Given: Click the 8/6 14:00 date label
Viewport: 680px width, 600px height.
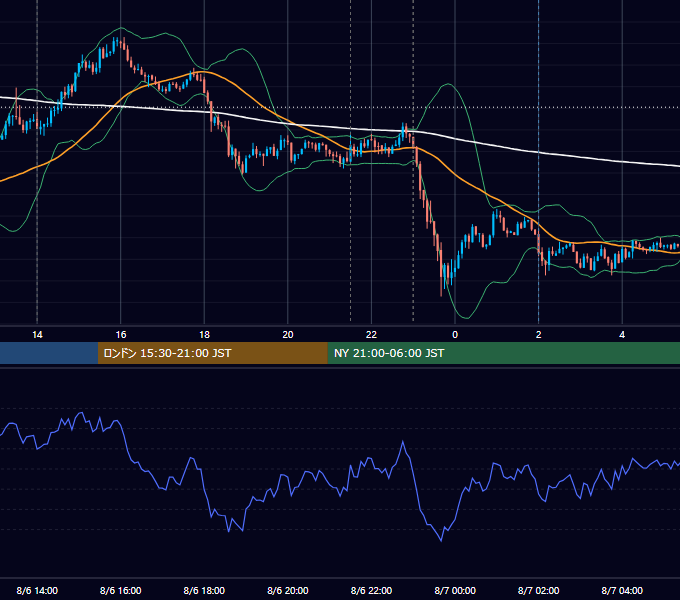Looking at the screenshot, I should tap(37, 590).
